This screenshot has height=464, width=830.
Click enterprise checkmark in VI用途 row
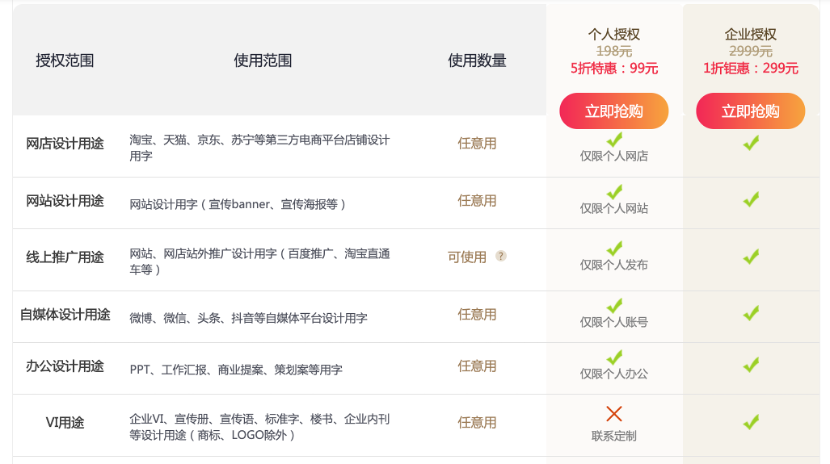click(751, 422)
